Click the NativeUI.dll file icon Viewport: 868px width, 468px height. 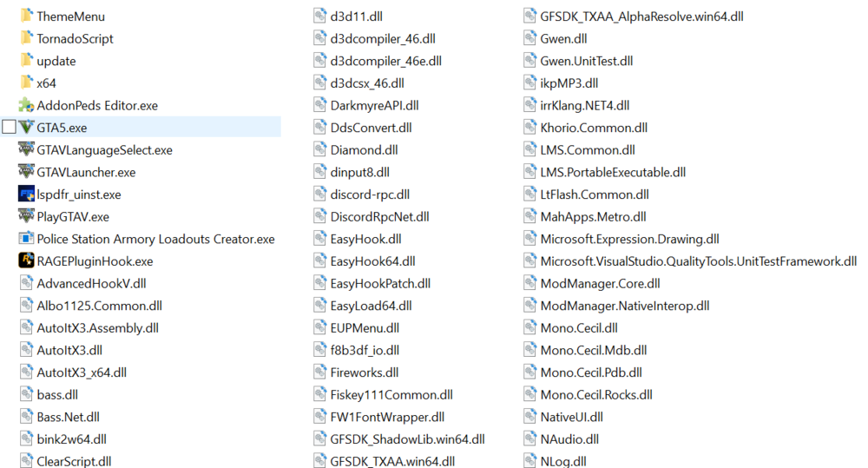[529, 417]
